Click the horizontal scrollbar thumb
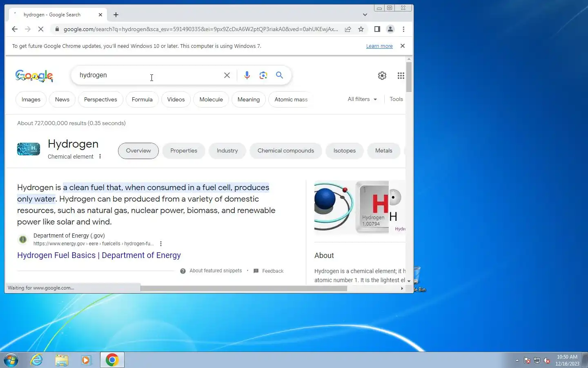 (x=244, y=288)
